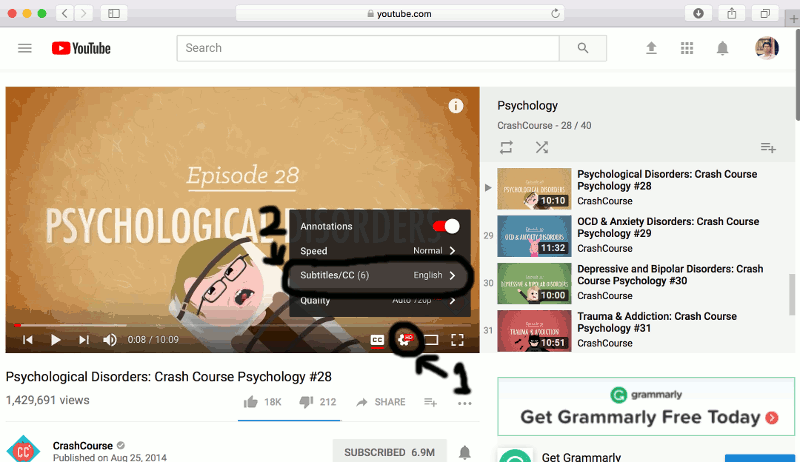Open the YouTube hamburger guide menu
800x462 pixels.
(24, 48)
